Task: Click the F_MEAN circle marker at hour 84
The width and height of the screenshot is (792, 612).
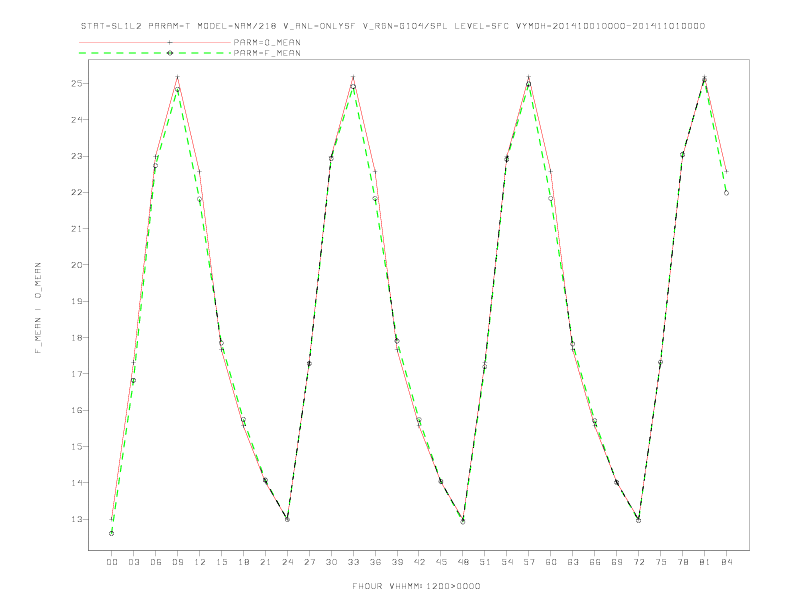Action: [726, 193]
